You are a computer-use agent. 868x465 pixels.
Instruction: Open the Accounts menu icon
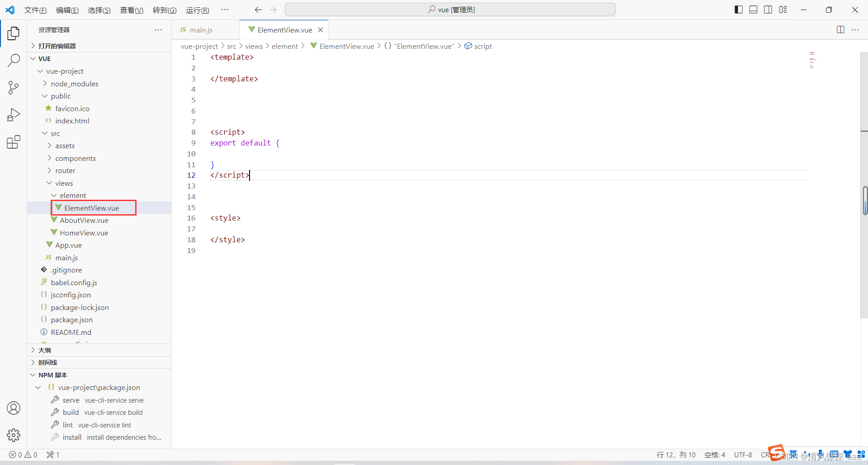[x=14, y=408]
